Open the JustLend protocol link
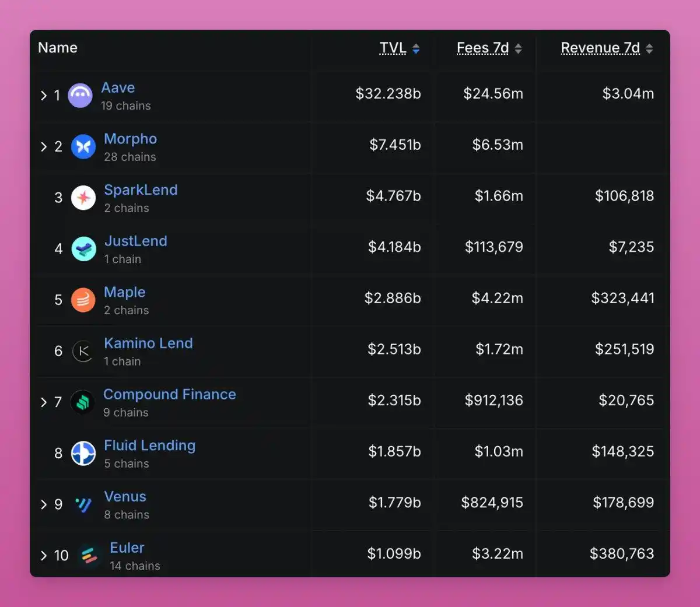This screenshot has width=700, height=607. tap(135, 241)
